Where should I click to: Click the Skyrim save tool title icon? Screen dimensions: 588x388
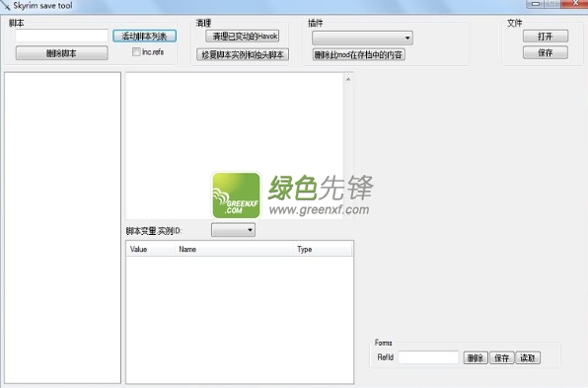point(5,5)
